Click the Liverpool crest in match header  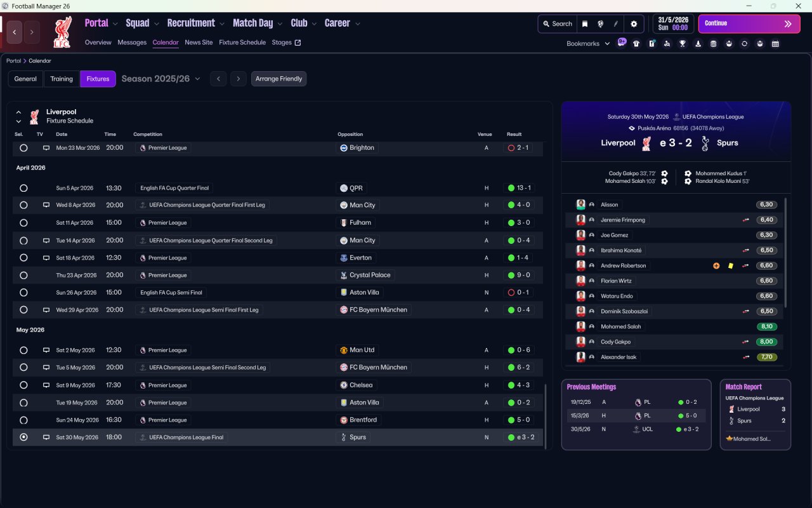(646, 143)
